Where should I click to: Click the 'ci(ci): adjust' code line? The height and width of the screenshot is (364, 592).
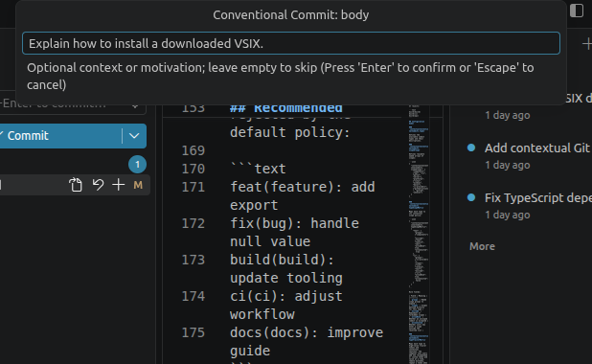[286, 296]
